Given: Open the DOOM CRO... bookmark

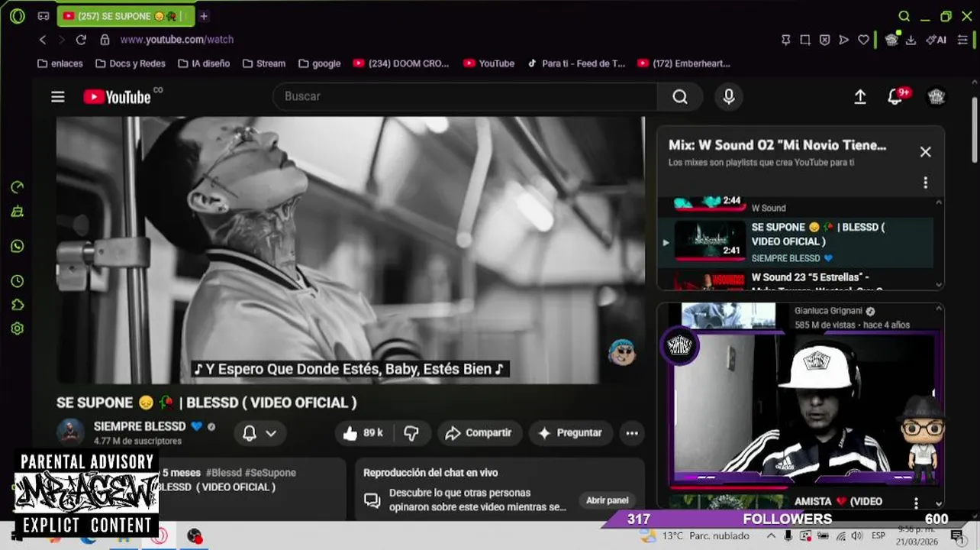Looking at the screenshot, I should pyautogui.click(x=401, y=63).
